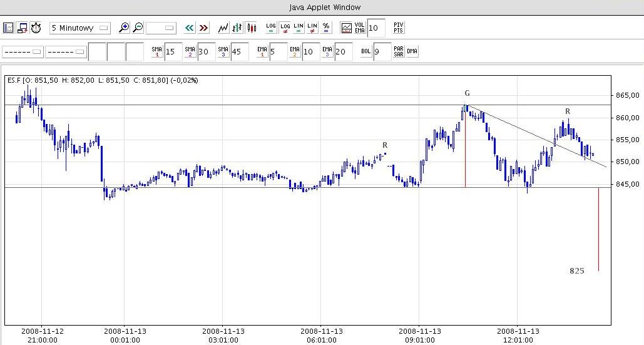Open the 5 Minutowy interval dropdown

[79, 28]
